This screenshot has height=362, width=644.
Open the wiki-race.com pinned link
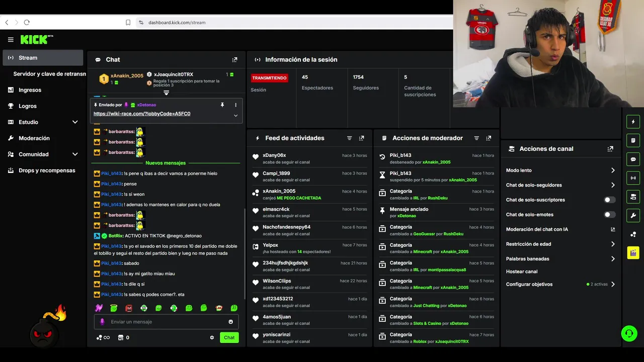pos(142,114)
